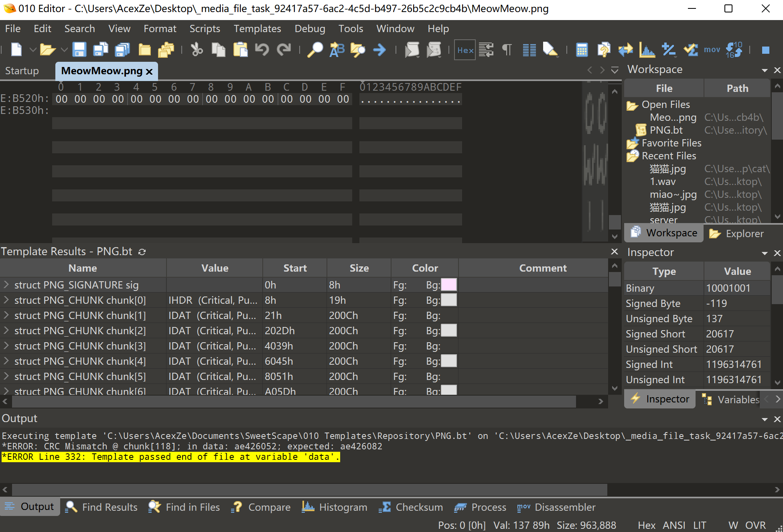Click the Hex Operations plus-minus icon

(x=669, y=50)
